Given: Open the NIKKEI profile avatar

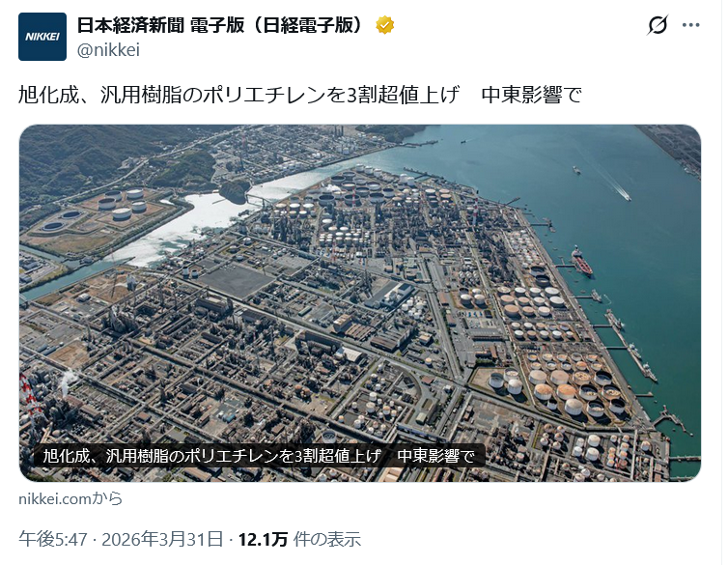Looking at the screenshot, I should pyautogui.click(x=42, y=37).
